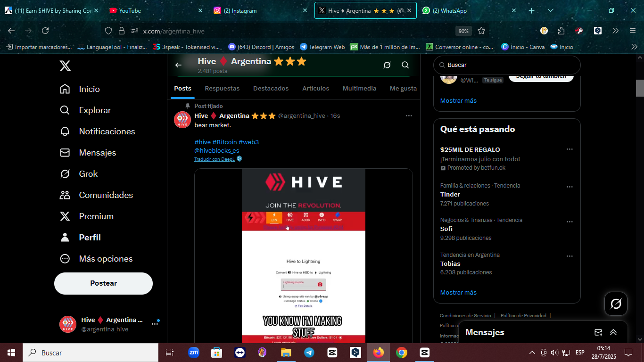Compose new message in Mensajes drawer
The image size is (644, 362).
(x=598, y=332)
